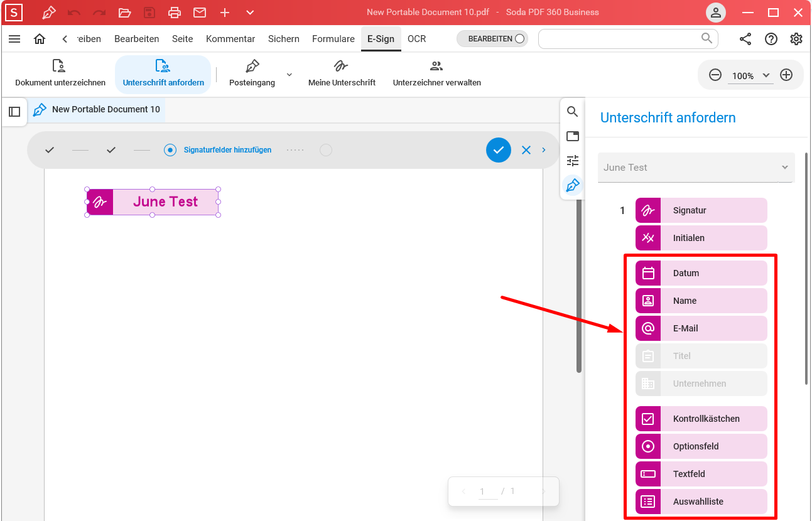
Task: Toggle the left sidebar panel icon
Action: pos(14,112)
